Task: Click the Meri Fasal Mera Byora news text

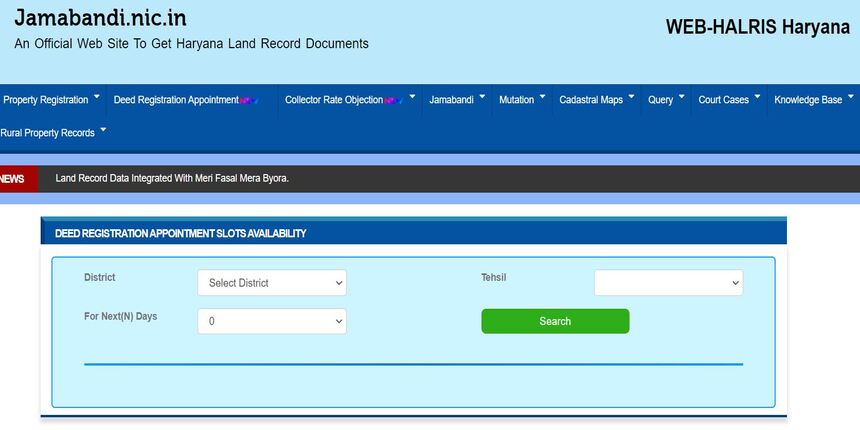Action: (x=172, y=179)
